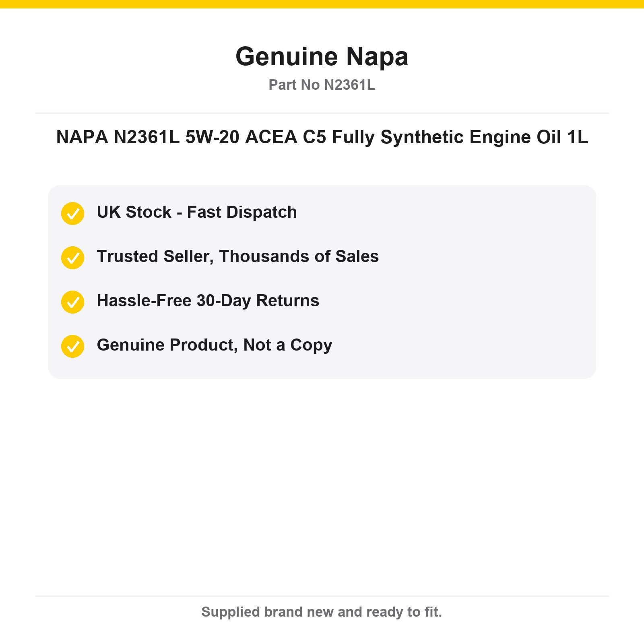644x644 pixels.
Task: Click Genuine Product, Not a Copy text
Action: tap(215, 345)
